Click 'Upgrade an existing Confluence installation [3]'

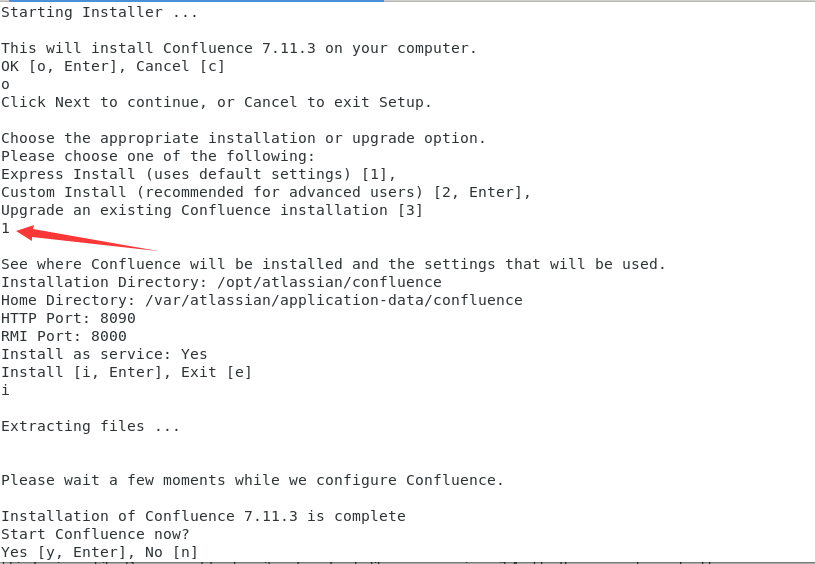212,210
